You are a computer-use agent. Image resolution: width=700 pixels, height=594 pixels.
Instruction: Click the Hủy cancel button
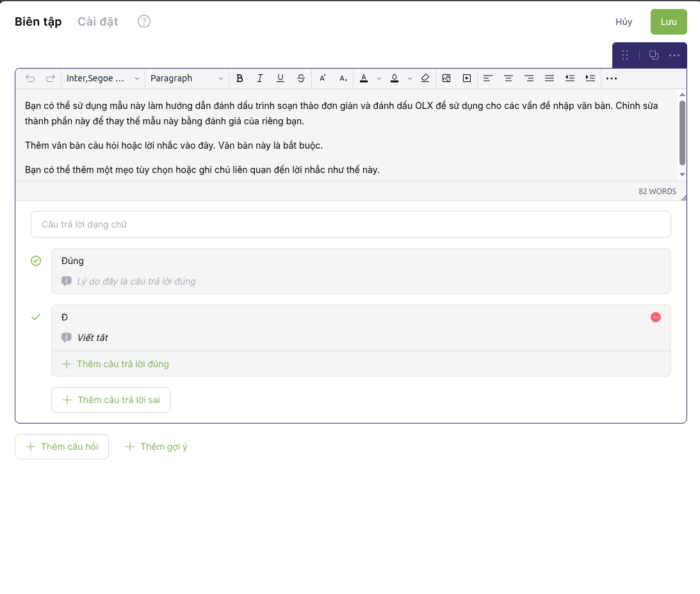624,22
